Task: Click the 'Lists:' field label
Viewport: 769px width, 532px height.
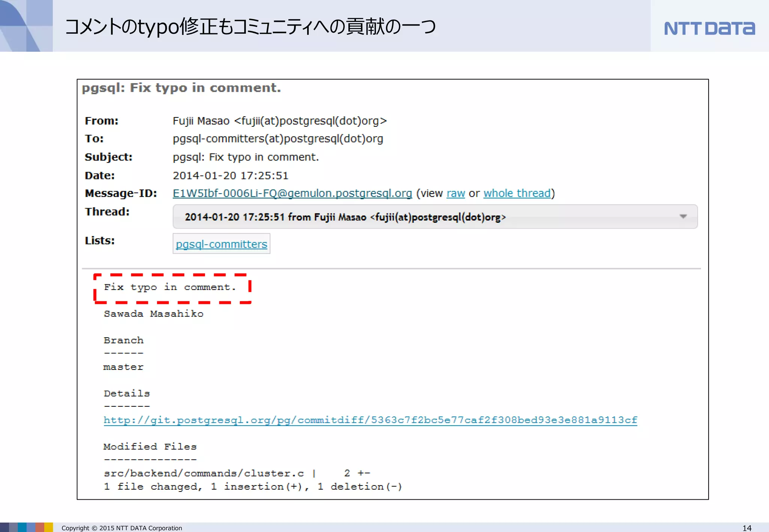Action: [x=100, y=240]
